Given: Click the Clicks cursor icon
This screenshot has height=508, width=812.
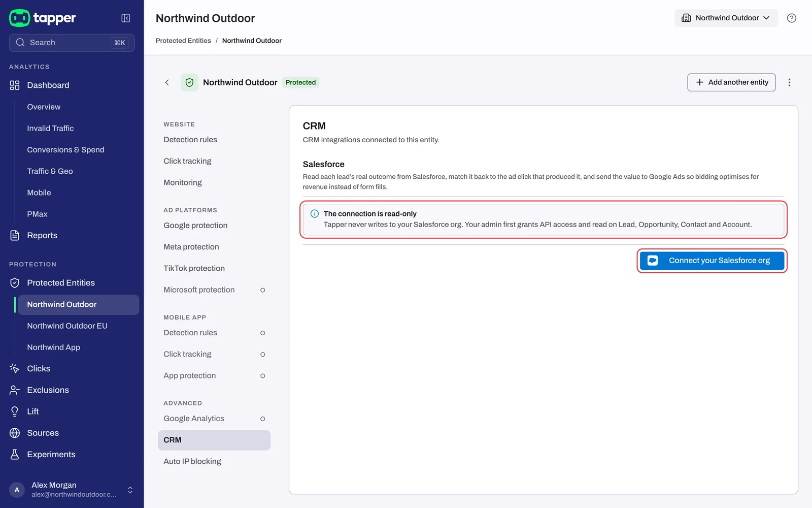Looking at the screenshot, I should click(15, 369).
